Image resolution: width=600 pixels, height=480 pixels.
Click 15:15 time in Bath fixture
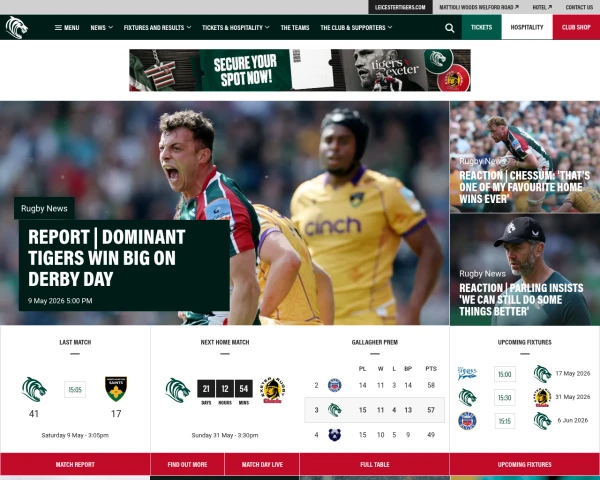[x=505, y=421]
